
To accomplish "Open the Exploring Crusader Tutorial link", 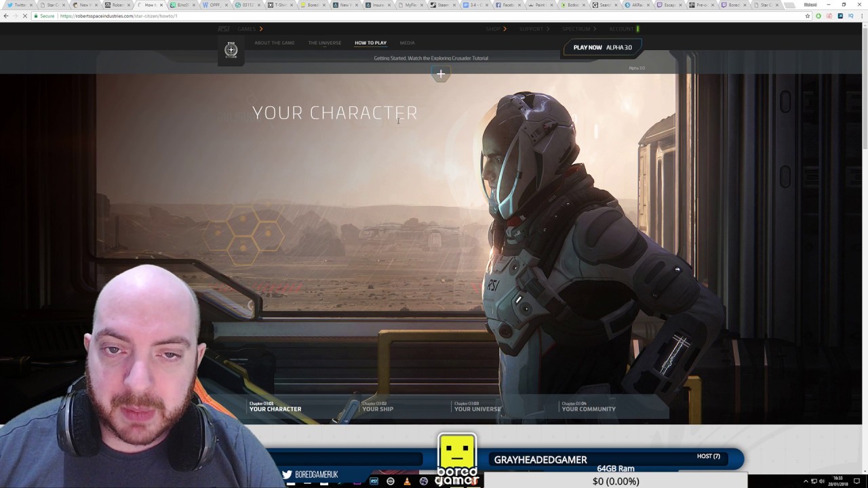I will [431, 58].
